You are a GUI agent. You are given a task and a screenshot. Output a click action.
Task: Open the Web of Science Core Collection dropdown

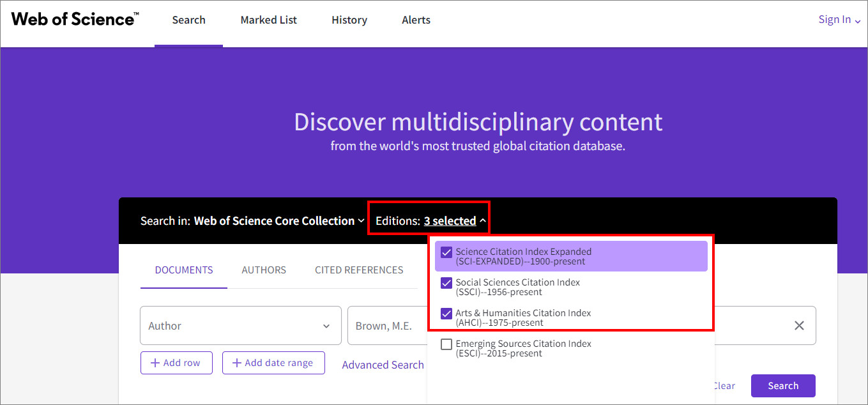279,221
